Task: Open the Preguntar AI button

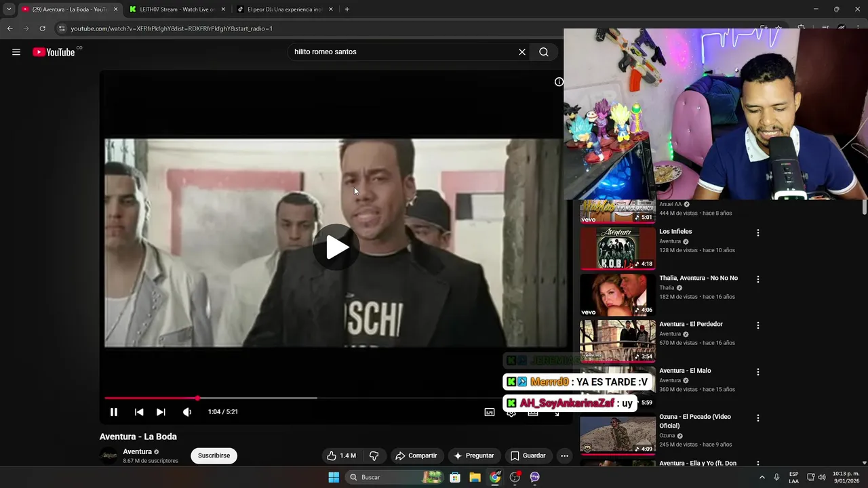Action: pos(474,456)
